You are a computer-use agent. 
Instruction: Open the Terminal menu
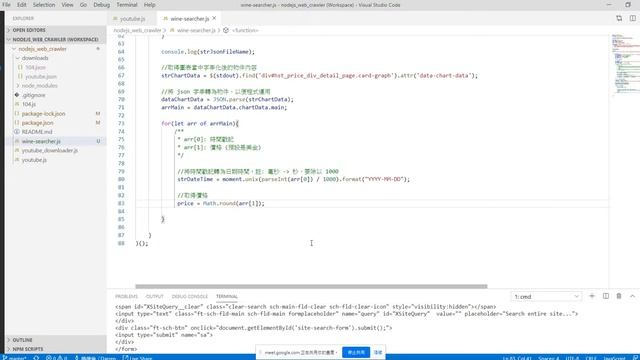point(127,5)
